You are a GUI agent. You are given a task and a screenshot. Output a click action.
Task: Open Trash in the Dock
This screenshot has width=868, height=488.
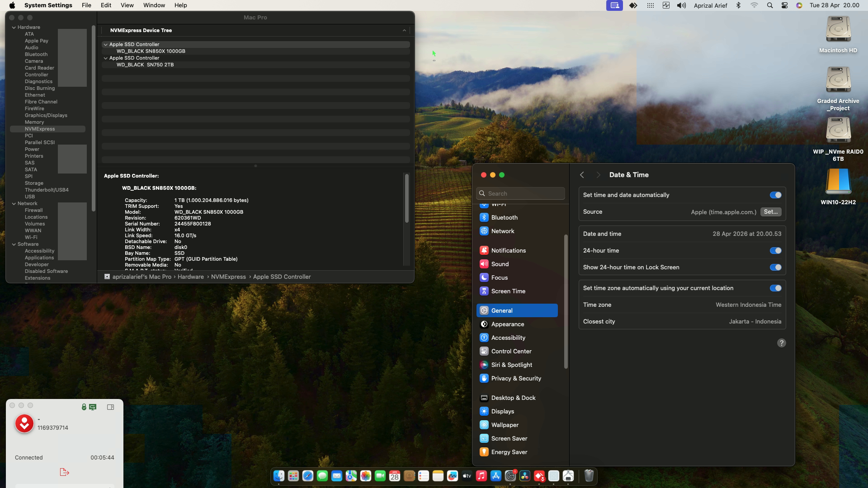coord(589,476)
